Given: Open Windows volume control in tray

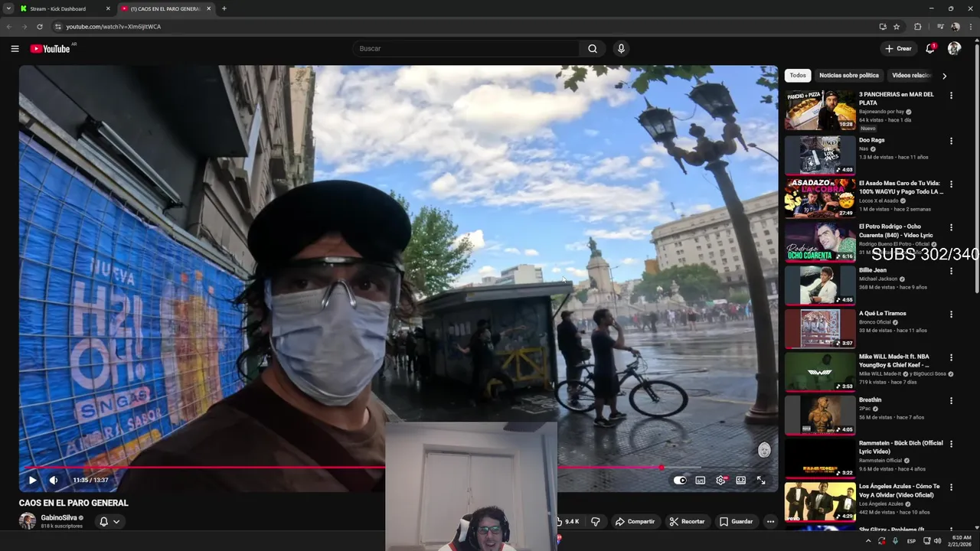Looking at the screenshot, I should click(937, 540).
